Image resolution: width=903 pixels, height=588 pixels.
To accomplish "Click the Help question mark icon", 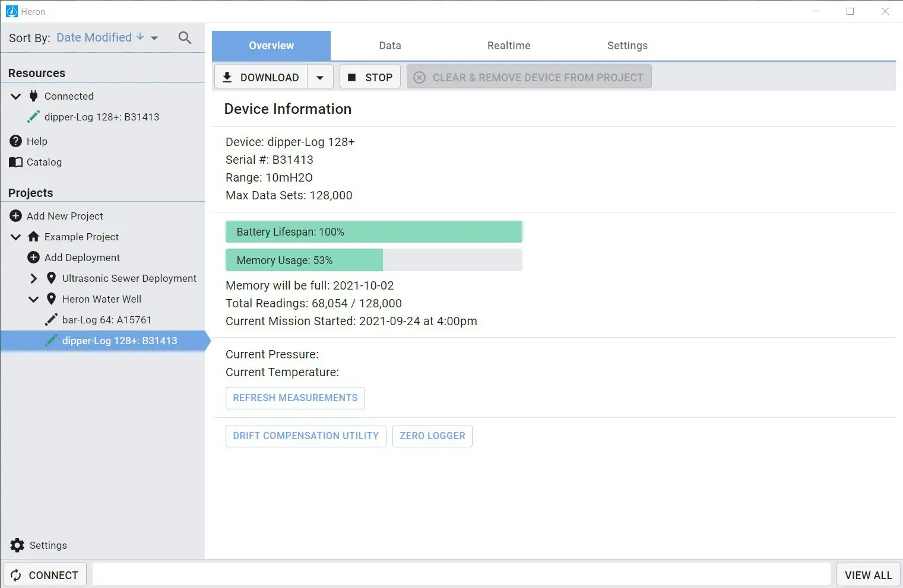I will [16, 141].
